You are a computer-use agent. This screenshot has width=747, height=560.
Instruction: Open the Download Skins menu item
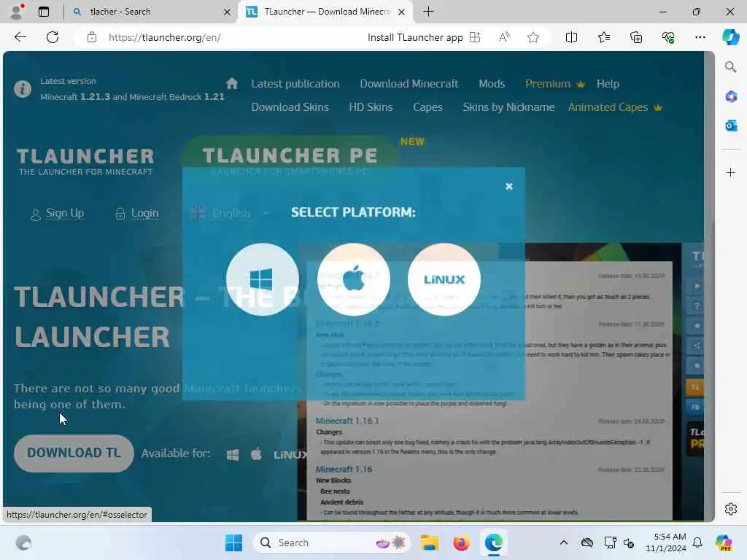[290, 107]
